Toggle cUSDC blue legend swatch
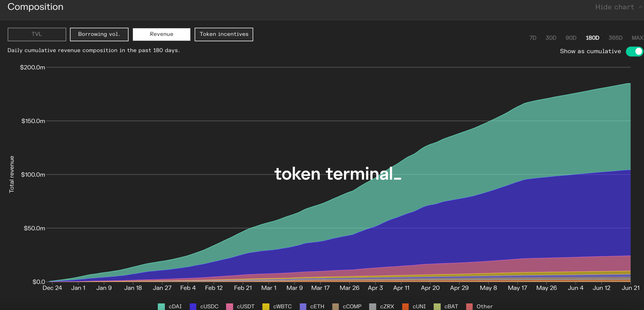Screen dimensions: 644x310 coord(193,306)
